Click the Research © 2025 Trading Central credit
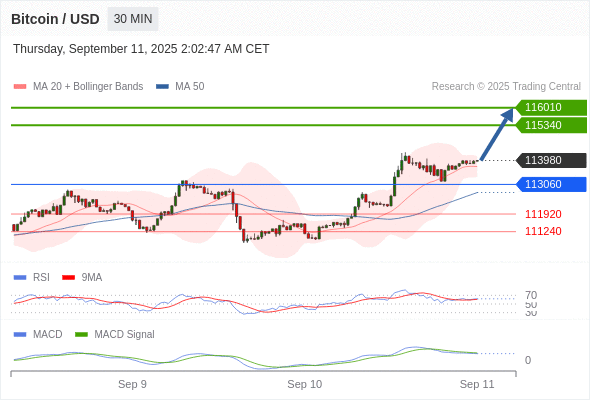Viewport: 590px width, 400px height. (x=506, y=87)
